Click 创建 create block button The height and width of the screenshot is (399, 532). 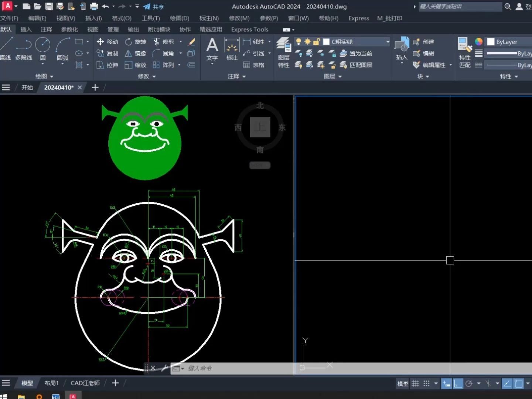pos(424,42)
